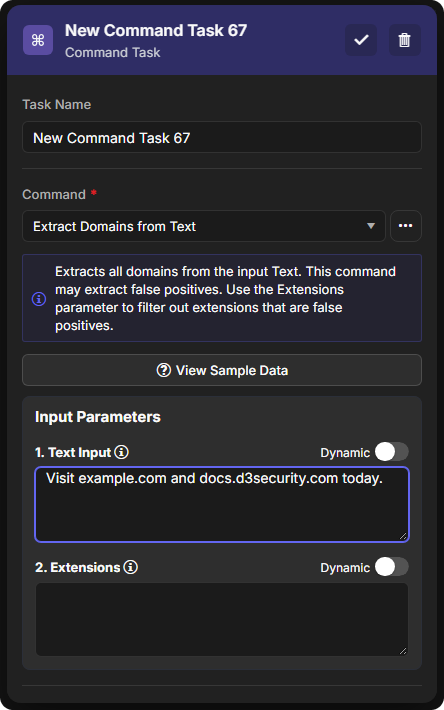Edit the Task Name input field
This screenshot has height=710, width=444.
coord(222,137)
